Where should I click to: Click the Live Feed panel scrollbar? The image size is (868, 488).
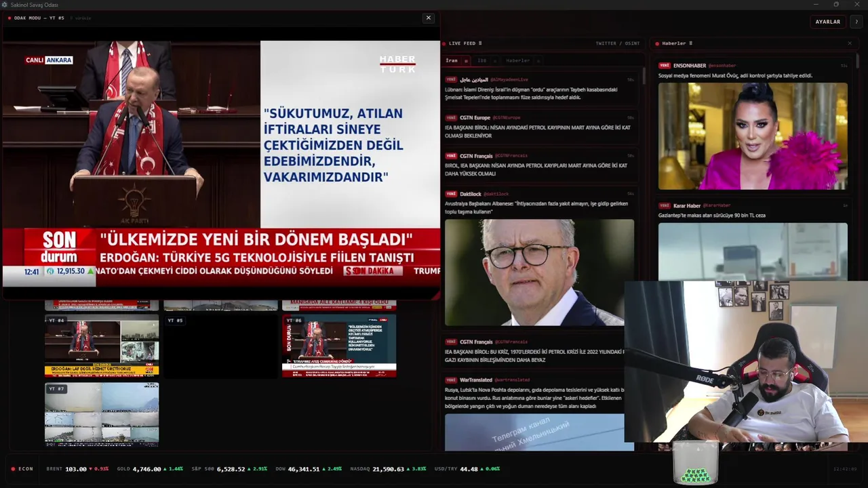(x=643, y=77)
